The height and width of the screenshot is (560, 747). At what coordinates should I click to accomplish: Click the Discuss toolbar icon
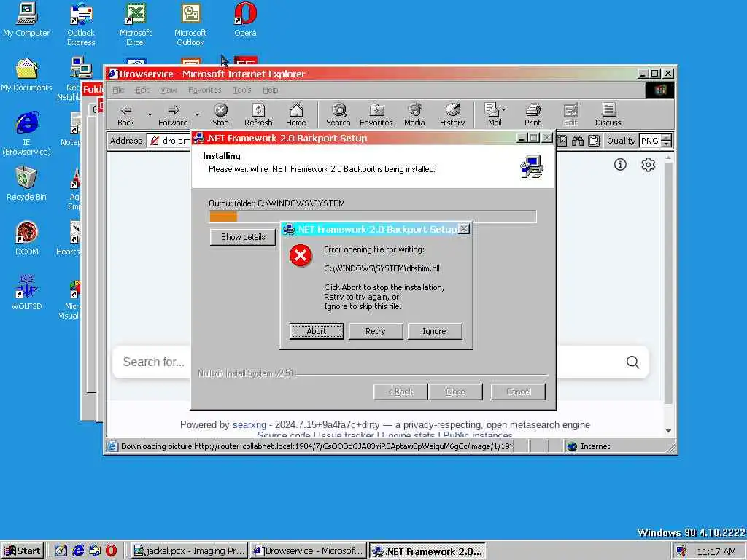608,114
